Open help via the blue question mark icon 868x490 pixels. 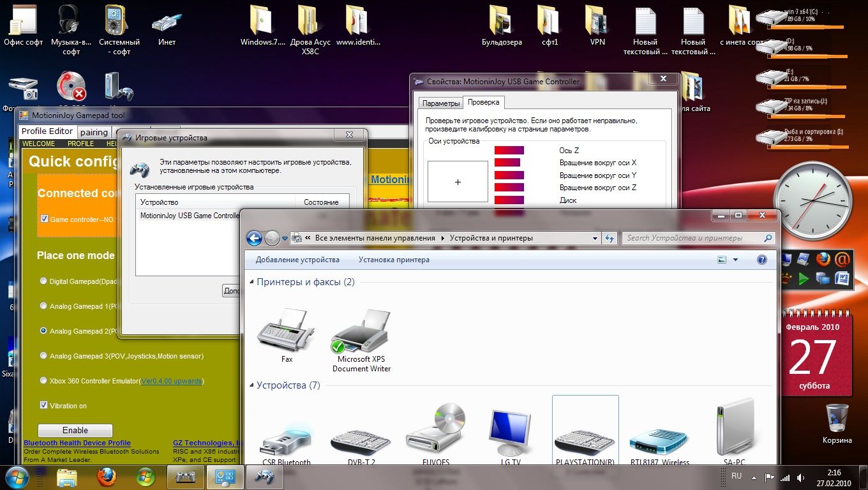[x=761, y=260]
